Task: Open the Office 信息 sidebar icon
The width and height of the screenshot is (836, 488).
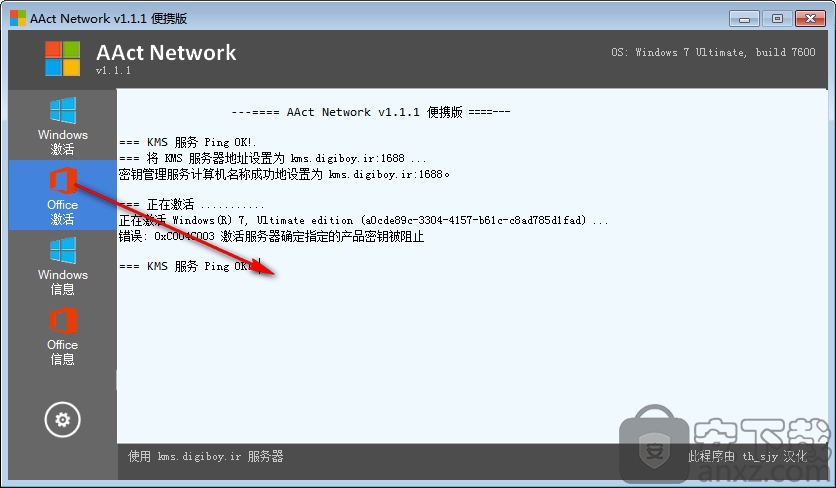Action: click(62, 336)
